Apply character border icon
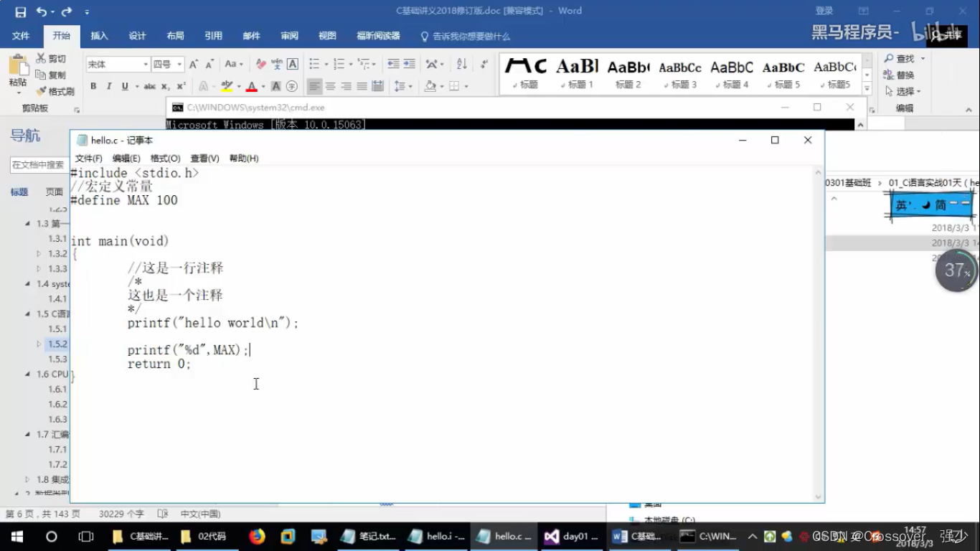This screenshot has width=980, height=551. pyautogui.click(x=293, y=65)
